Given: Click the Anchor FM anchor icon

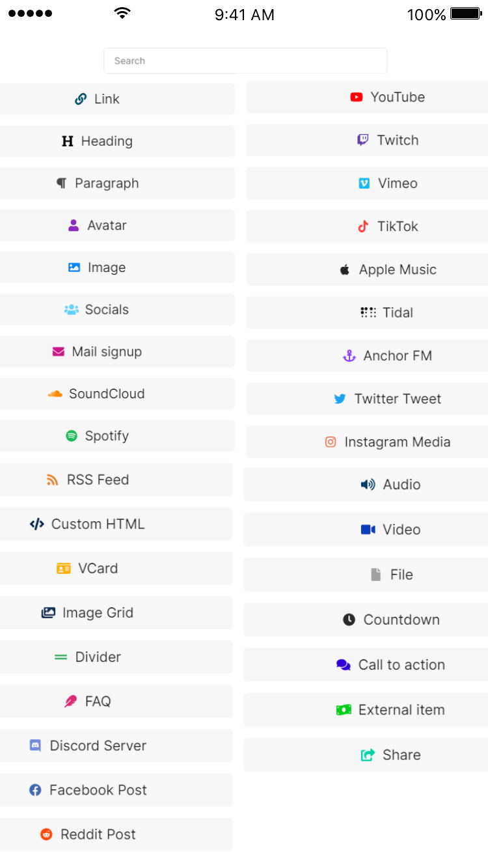Looking at the screenshot, I should point(349,356).
